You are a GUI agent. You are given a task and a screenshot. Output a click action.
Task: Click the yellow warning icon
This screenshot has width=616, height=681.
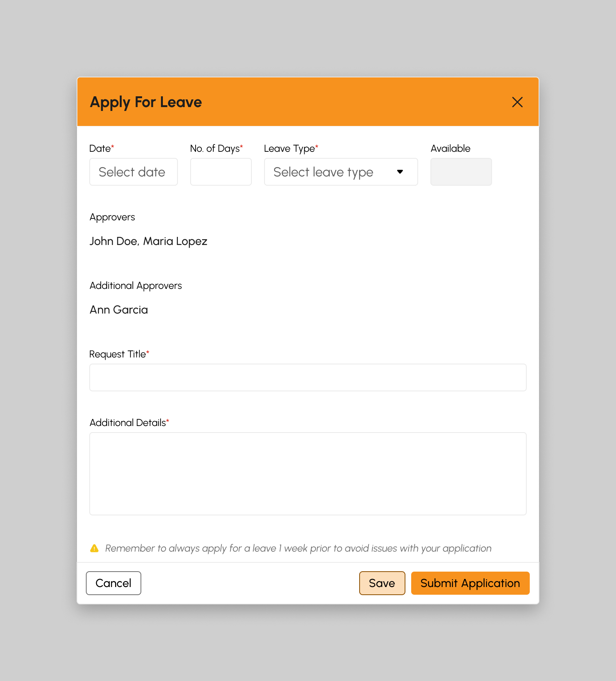[94, 548]
